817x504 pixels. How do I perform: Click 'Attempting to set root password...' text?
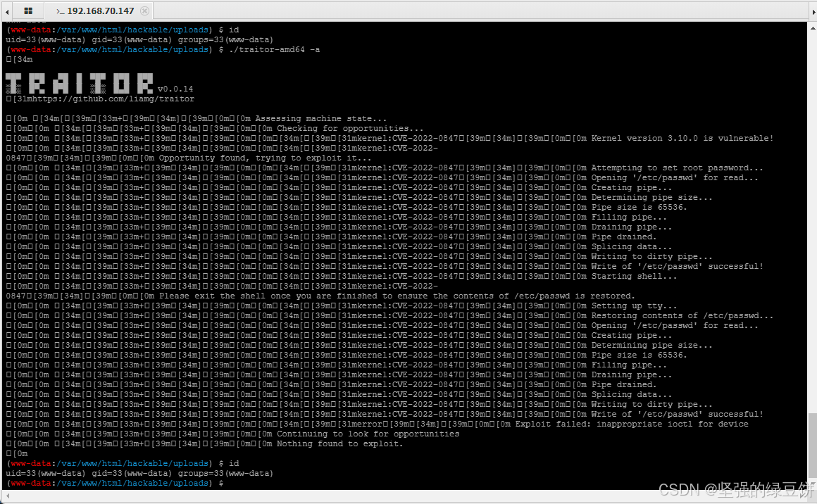click(x=677, y=168)
